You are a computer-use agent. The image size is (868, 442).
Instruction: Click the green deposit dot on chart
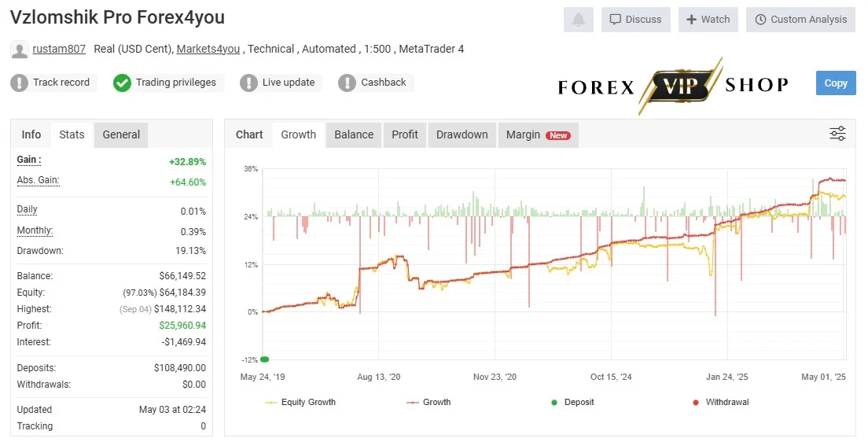[x=265, y=359]
